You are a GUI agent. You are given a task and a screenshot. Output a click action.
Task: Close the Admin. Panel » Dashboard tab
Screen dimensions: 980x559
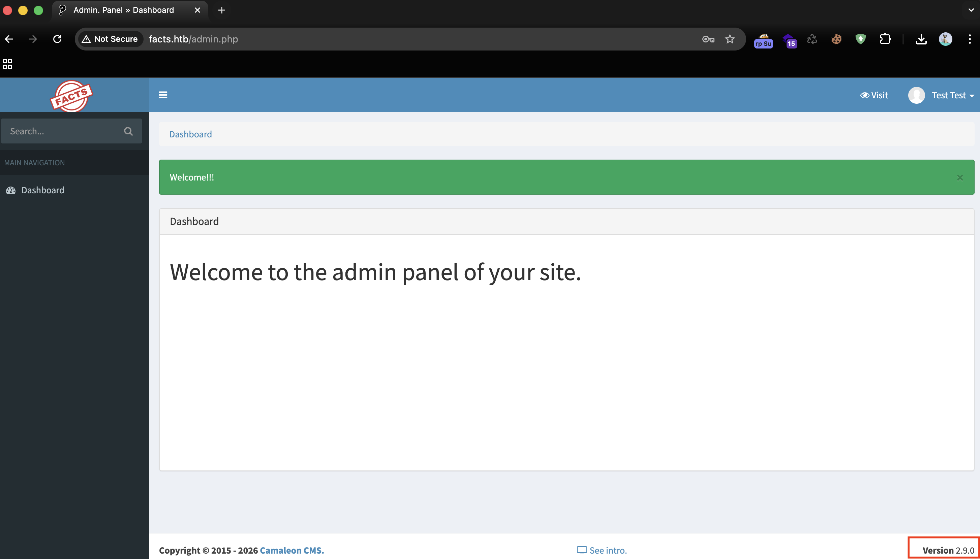[x=197, y=10]
